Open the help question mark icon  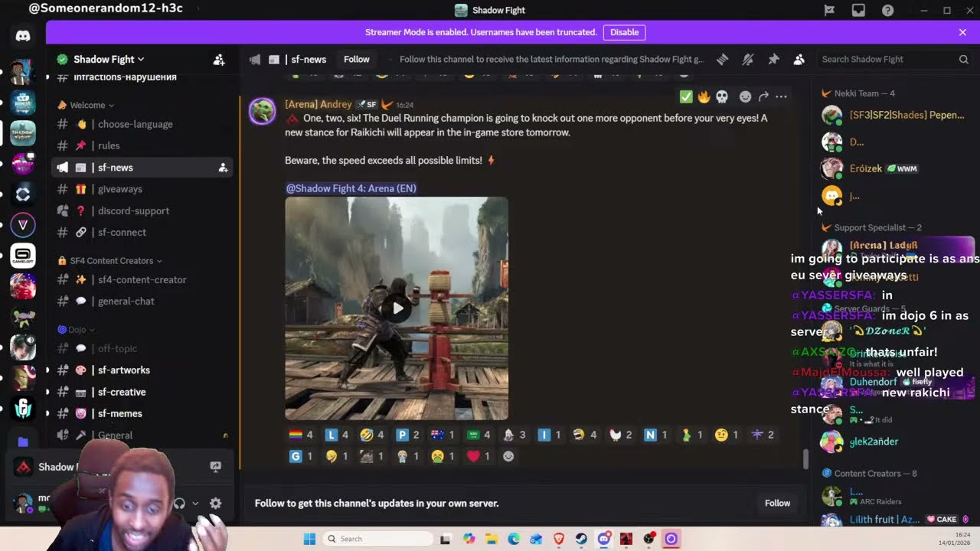point(887,10)
